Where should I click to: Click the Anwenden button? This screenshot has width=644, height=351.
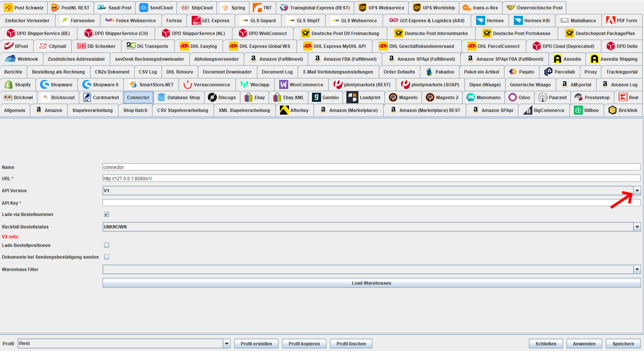coord(584,343)
